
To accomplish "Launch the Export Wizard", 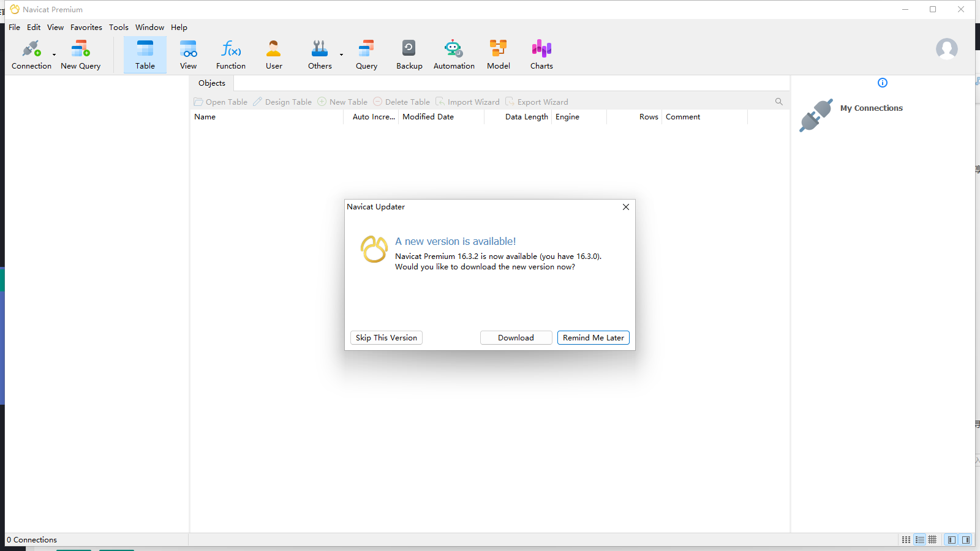I will pos(537,102).
